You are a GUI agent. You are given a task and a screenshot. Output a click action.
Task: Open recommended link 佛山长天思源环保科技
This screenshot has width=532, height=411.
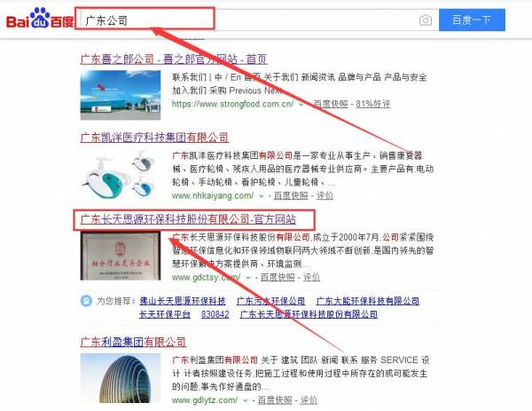pos(183,301)
